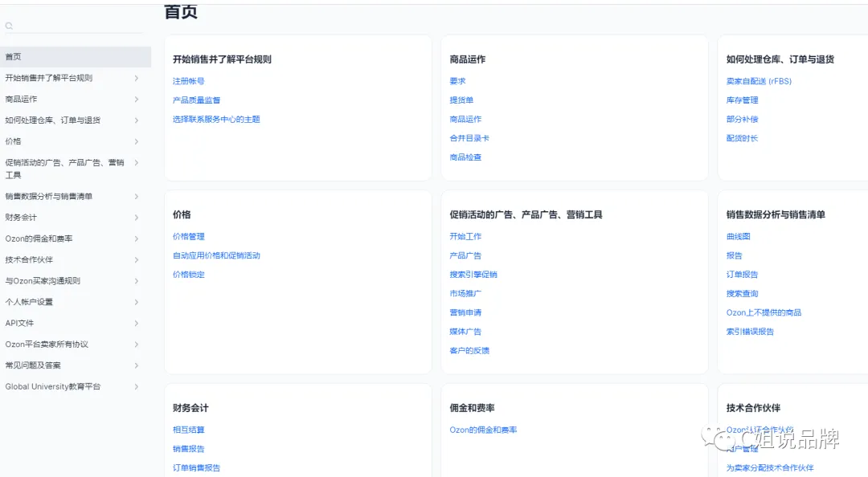Open 卖家自配送 (rFBS) link
The height and width of the screenshot is (477, 868).
point(759,81)
